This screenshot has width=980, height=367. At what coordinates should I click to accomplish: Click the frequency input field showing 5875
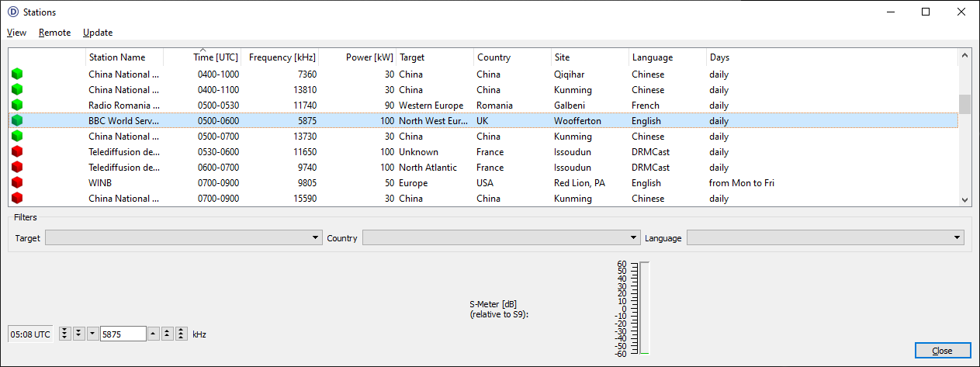pos(123,334)
